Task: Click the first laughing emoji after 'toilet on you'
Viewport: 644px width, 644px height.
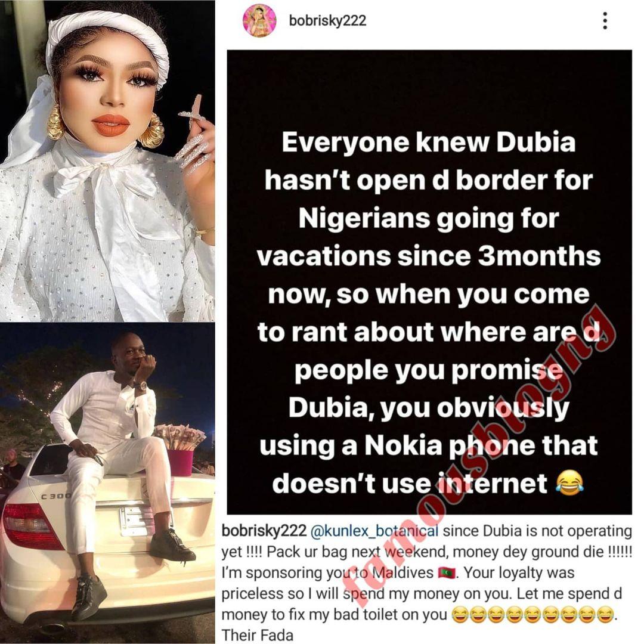Action: 460,615
